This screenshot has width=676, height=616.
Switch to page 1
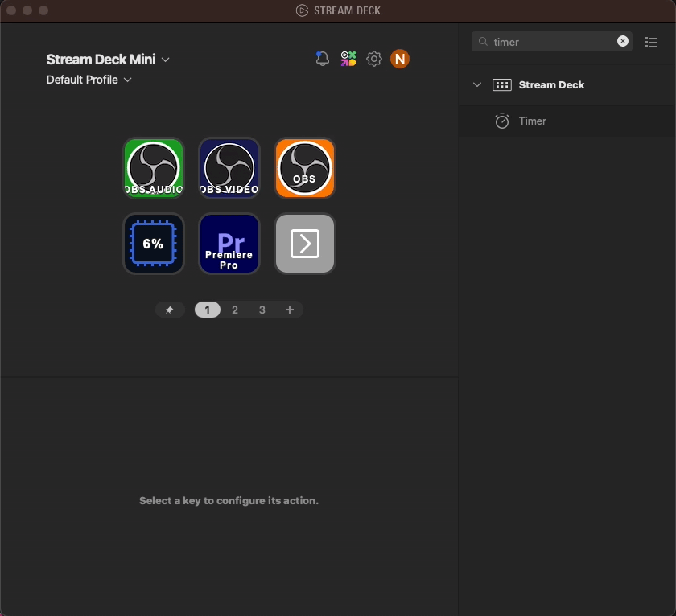pyautogui.click(x=208, y=310)
